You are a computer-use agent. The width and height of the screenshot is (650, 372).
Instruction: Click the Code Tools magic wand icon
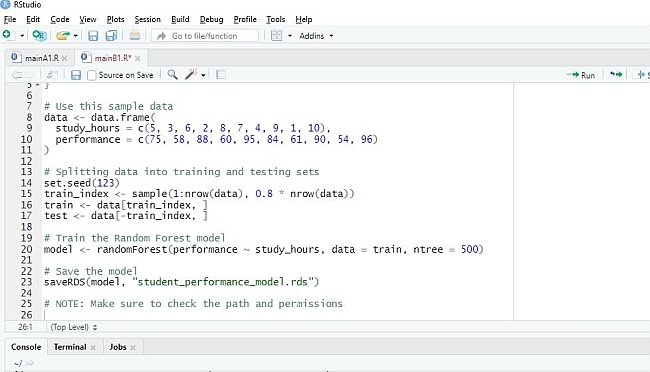(x=191, y=75)
